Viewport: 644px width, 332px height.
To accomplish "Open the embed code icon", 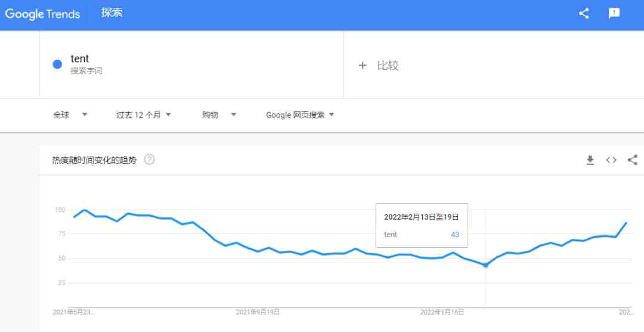I will pos(611,160).
